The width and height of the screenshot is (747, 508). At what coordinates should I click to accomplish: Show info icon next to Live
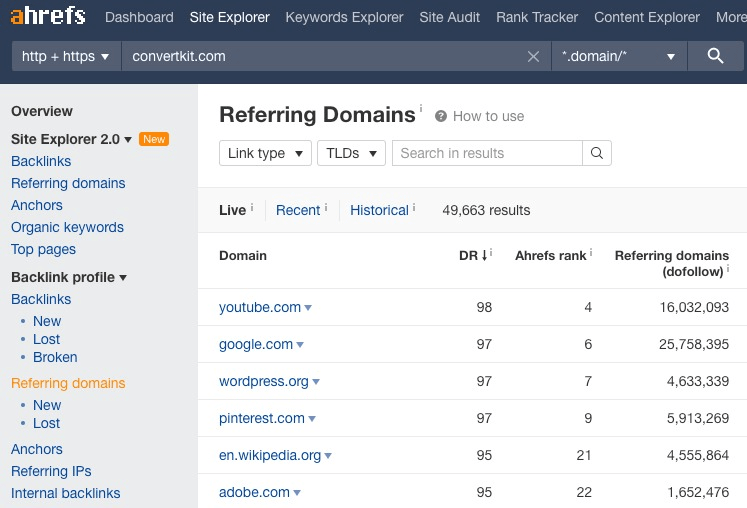[x=252, y=207]
